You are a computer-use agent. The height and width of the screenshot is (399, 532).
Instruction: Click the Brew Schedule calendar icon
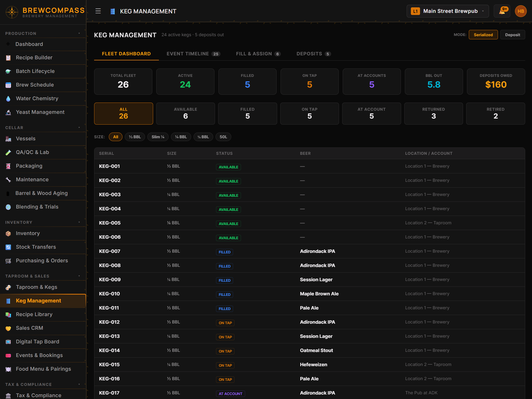[x=8, y=85]
